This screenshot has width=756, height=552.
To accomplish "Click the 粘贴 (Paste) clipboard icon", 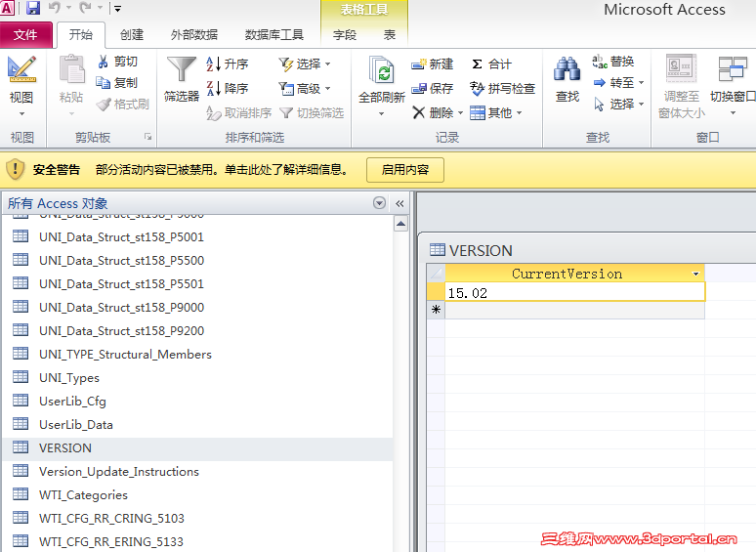I will pyautogui.click(x=72, y=70).
